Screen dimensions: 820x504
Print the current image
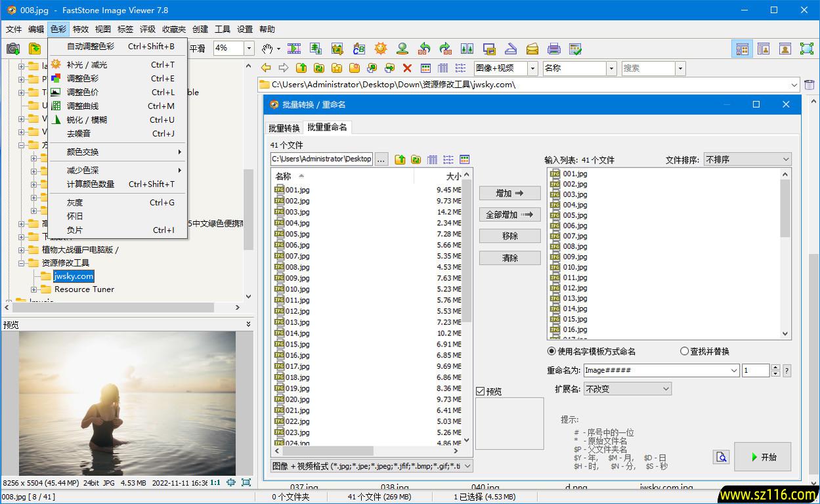tap(555, 48)
